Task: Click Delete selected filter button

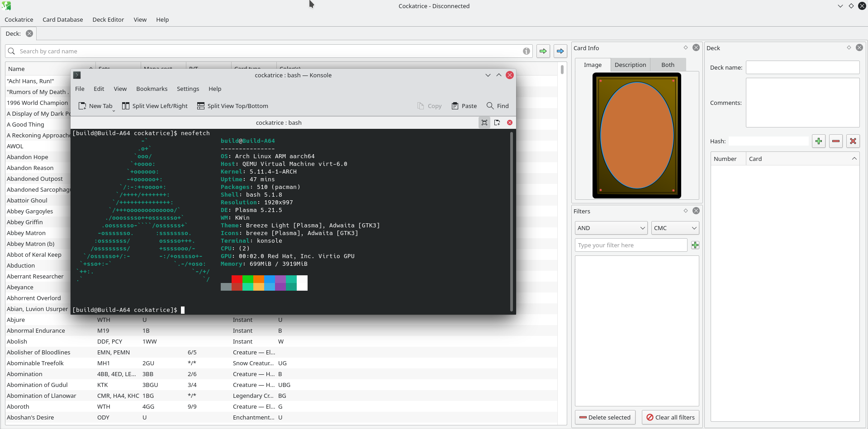Action: pos(605,417)
